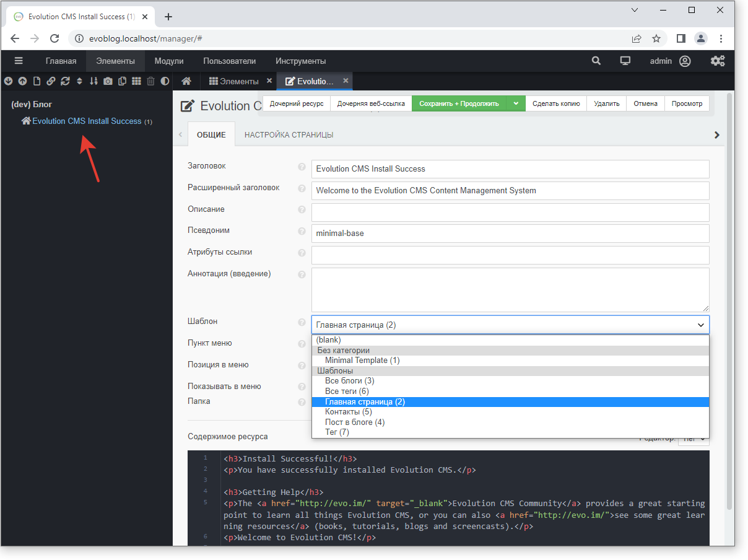
Task: Refresh the resource tree
Action: 65,81
